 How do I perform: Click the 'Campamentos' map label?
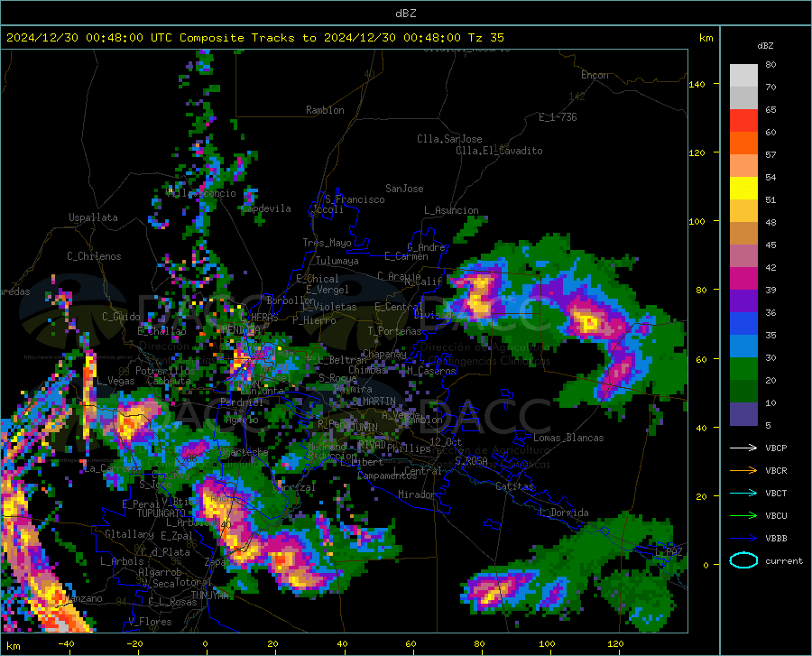pyautogui.click(x=387, y=476)
